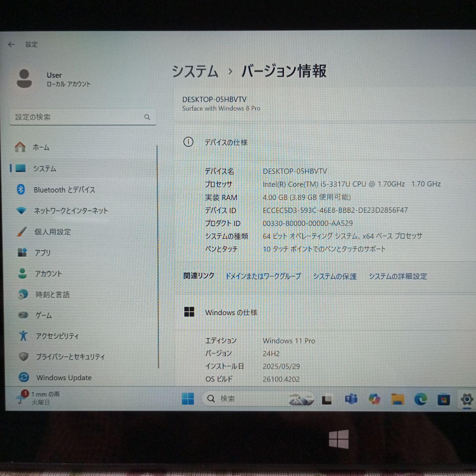Open the User local account profile
This screenshot has width=476, height=476.
coord(53,79)
